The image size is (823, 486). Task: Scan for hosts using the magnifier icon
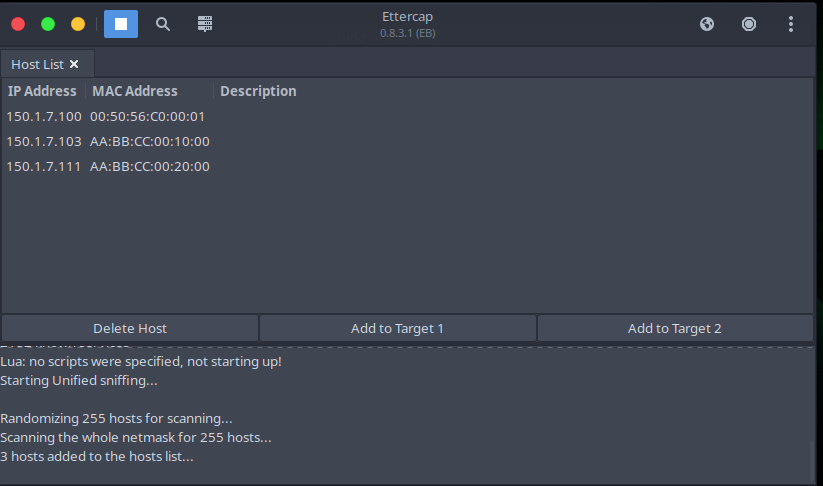(x=163, y=24)
